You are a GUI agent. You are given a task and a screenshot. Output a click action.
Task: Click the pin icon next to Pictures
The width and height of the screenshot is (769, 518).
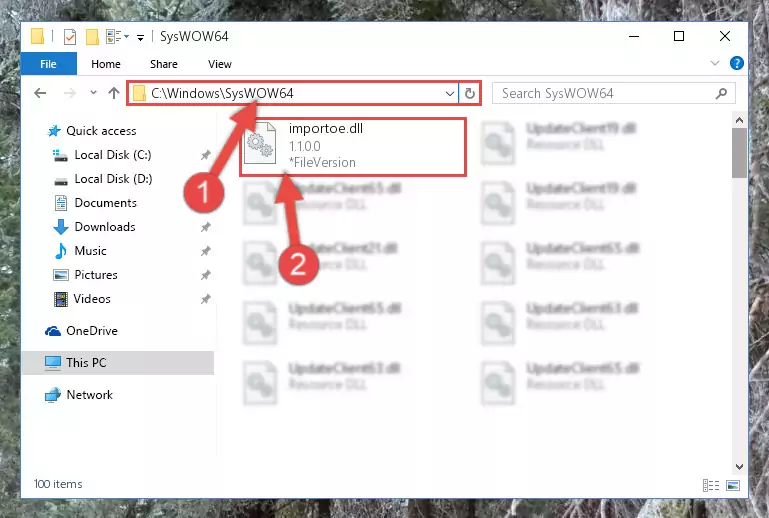click(x=205, y=275)
